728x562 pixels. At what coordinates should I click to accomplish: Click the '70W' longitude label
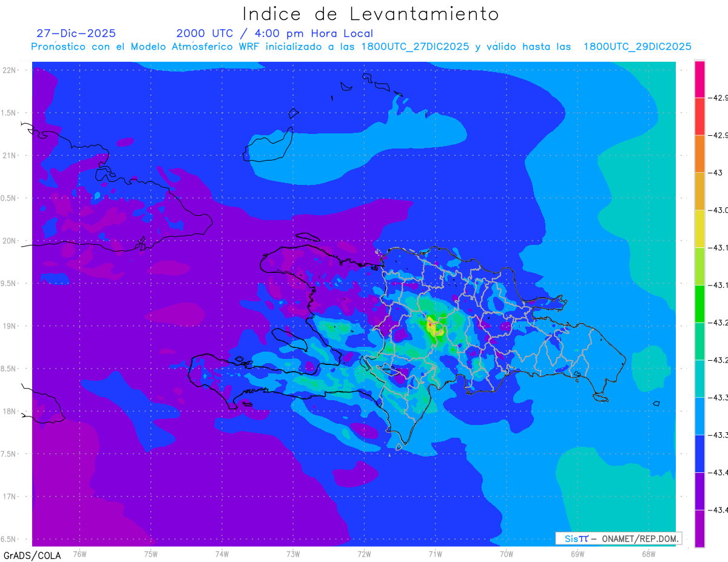point(507,554)
